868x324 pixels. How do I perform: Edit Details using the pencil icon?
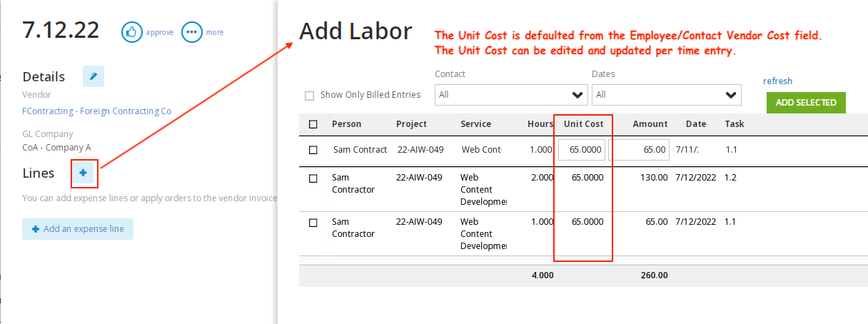pyautogui.click(x=94, y=76)
